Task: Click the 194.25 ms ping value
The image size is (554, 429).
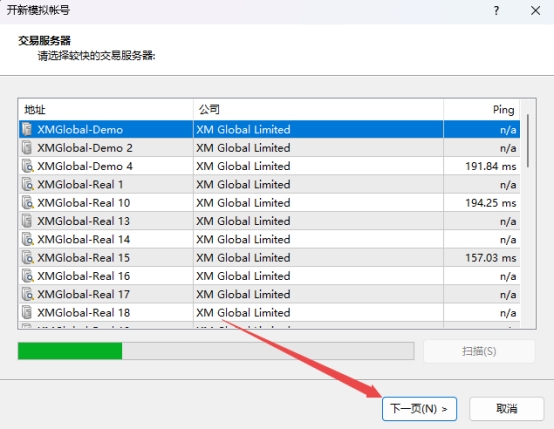Action: click(491, 203)
